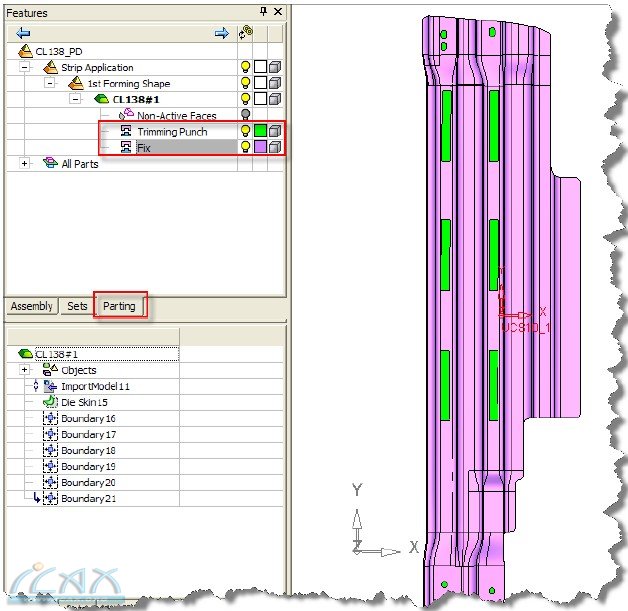Select the Strip Application icon
The width and height of the screenshot is (628, 611).
(x=50, y=67)
